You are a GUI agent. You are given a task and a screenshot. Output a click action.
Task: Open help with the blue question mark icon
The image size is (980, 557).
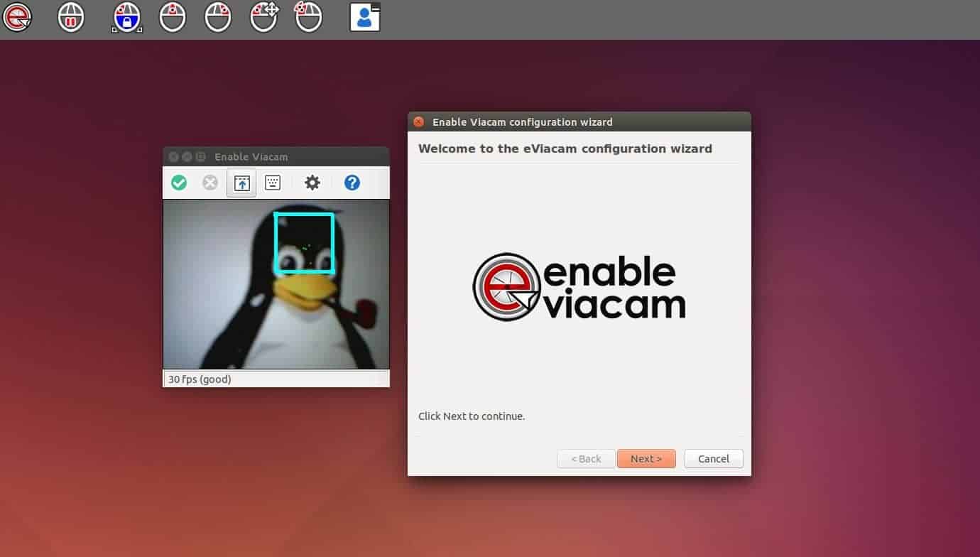tap(352, 183)
